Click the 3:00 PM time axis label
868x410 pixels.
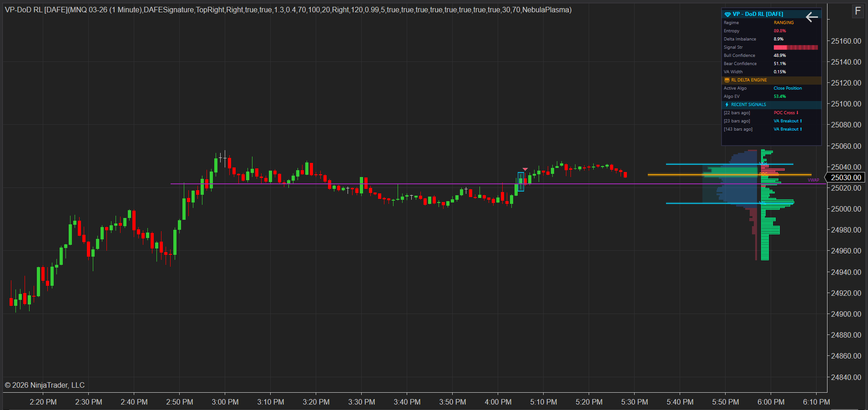(225, 402)
